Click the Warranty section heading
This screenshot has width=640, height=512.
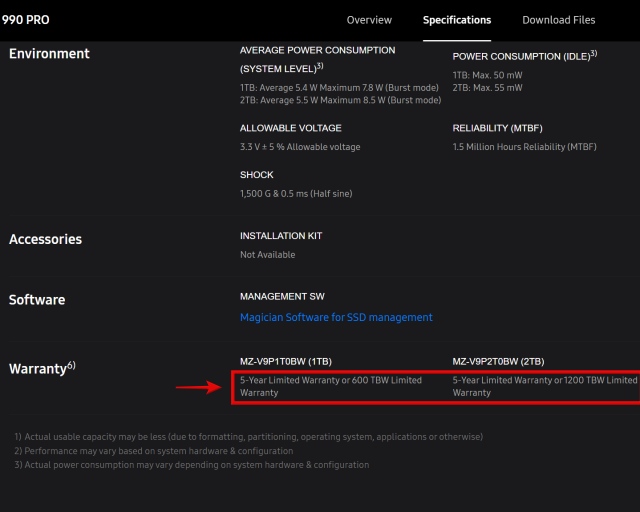pyautogui.click(x=42, y=368)
